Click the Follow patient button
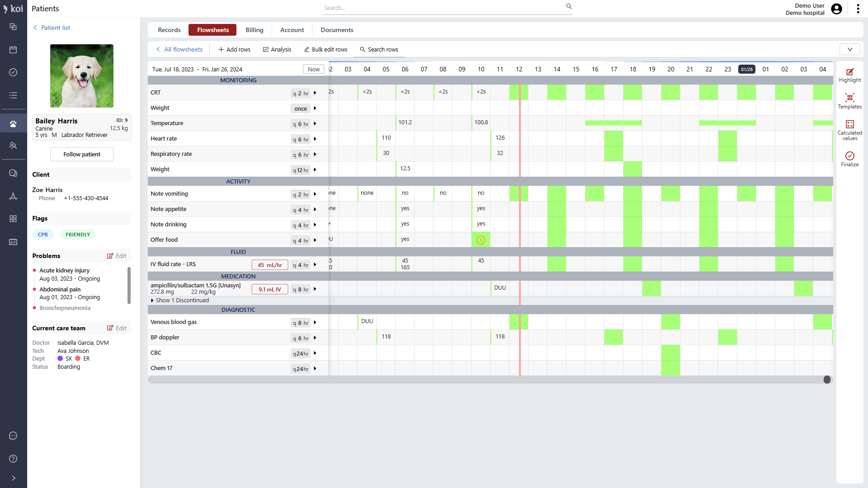 point(81,154)
